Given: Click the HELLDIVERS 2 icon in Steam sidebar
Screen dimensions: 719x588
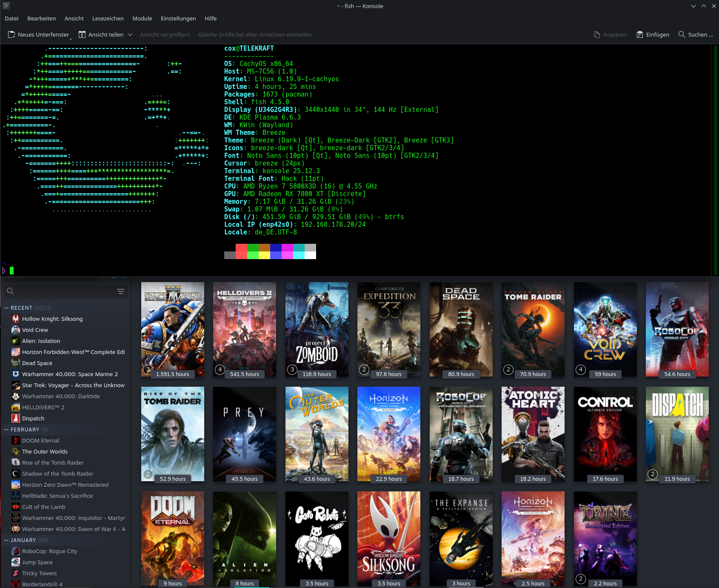Looking at the screenshot, I should pos(16,407).
